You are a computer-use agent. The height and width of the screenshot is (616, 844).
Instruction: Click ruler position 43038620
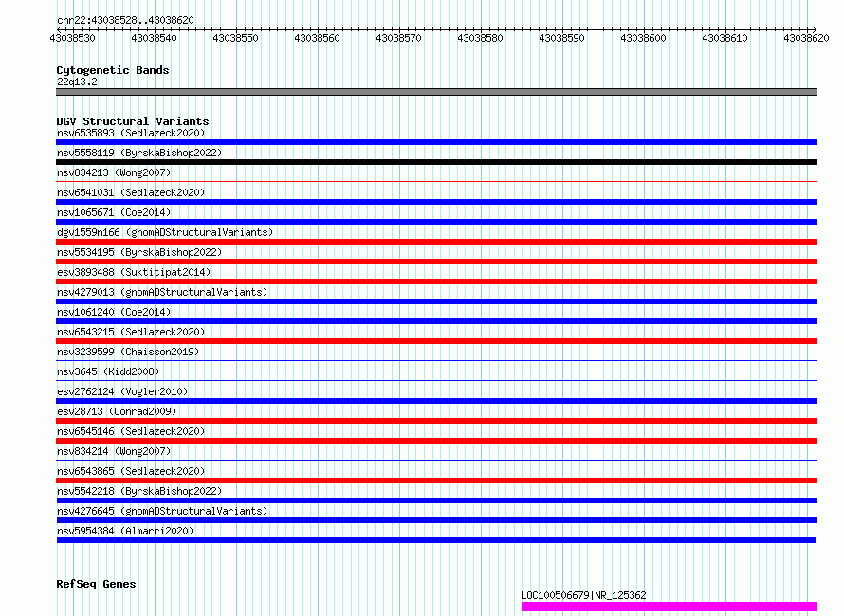[x=806, y=38]
